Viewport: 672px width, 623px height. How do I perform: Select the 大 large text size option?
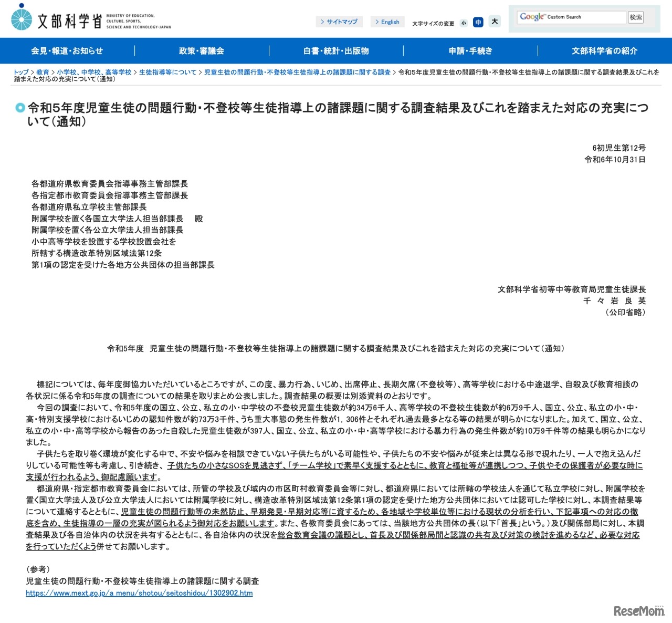coord(494,22)
